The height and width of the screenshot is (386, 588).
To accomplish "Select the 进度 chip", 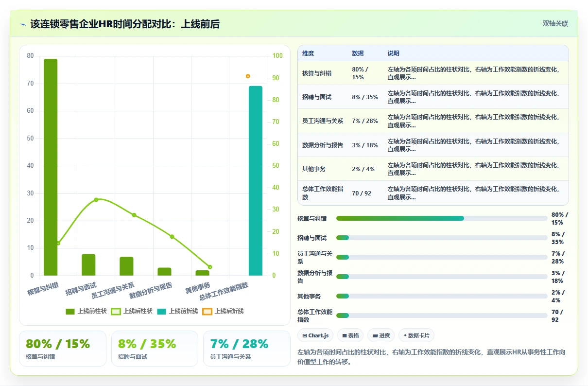I will tap(381, 335).
